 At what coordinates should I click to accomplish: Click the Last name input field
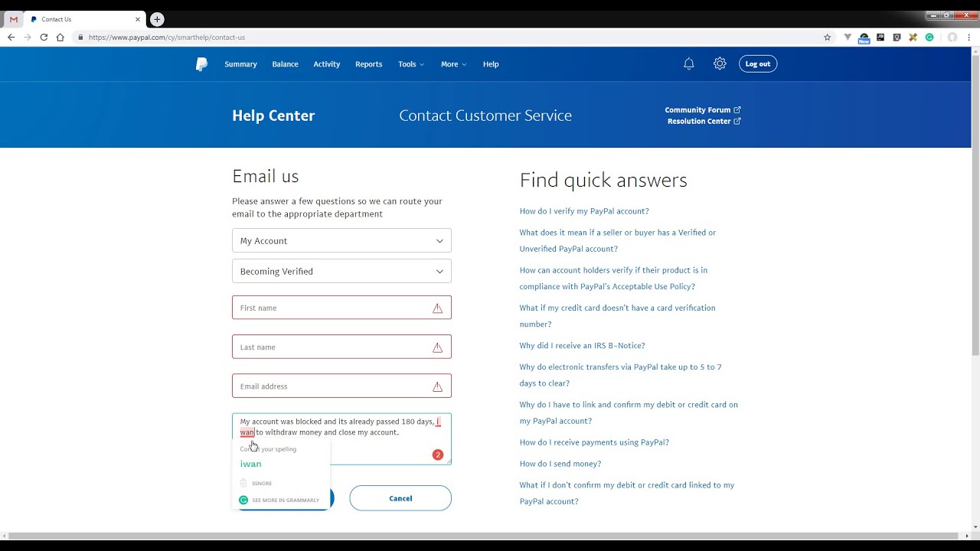pos(341,347)
